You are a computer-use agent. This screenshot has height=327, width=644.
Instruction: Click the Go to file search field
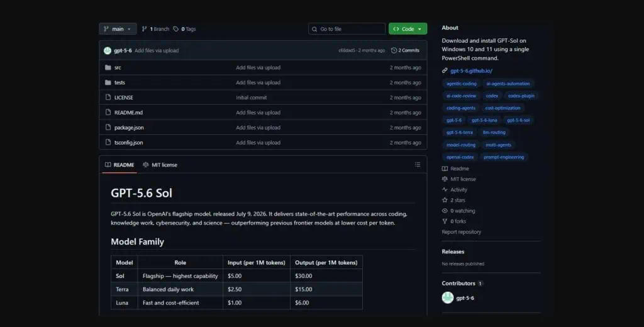point(347,29)
